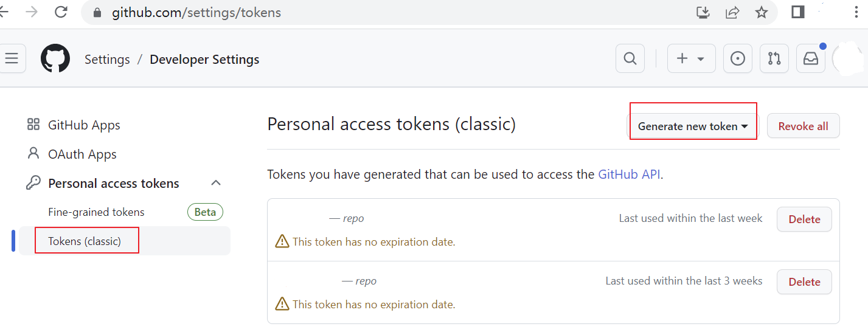
Task: Open the issues icon in header
Action: tap(737, 59)
